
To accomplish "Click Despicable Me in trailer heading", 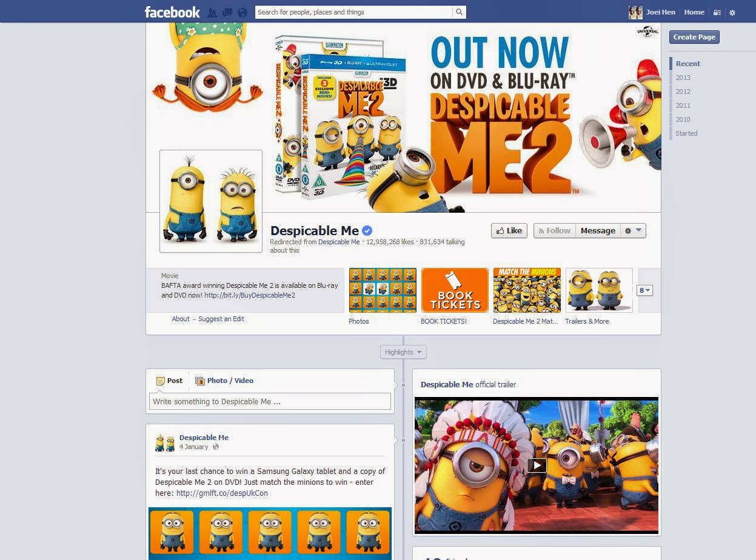I will (x=447, y=384).
